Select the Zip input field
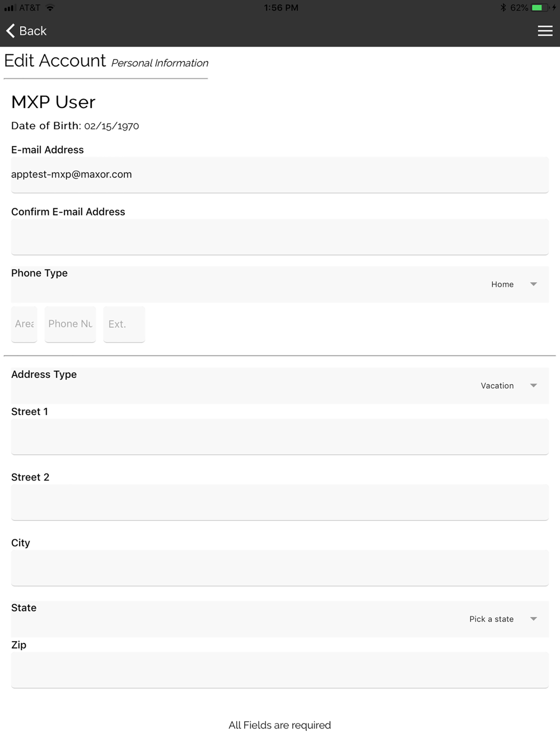Screen dimensions: 560x747 280,670
